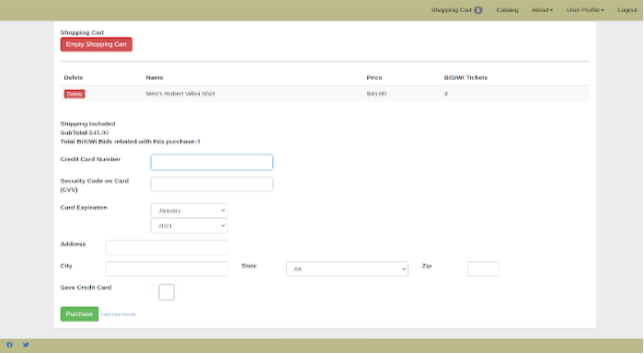This screenshot has height=354, width=644.
Task: Click the City input field
Action: (167, 269)
